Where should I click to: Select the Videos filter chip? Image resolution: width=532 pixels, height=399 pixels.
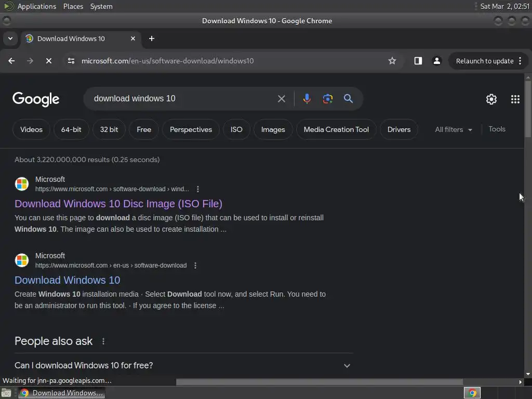pos(31,129)
